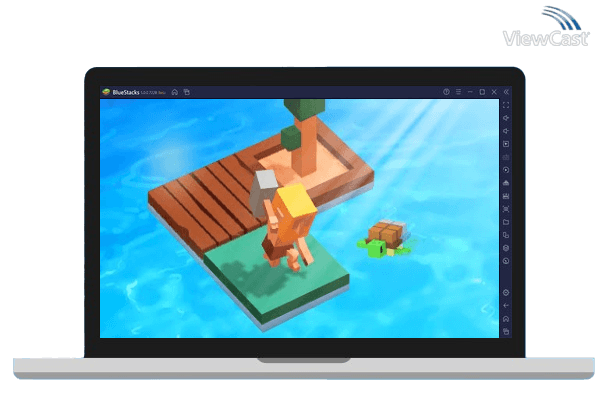Click the volume down icon in sidebar
The height and width of the screenshot is (414, 602).
click(x=506, y=131)
